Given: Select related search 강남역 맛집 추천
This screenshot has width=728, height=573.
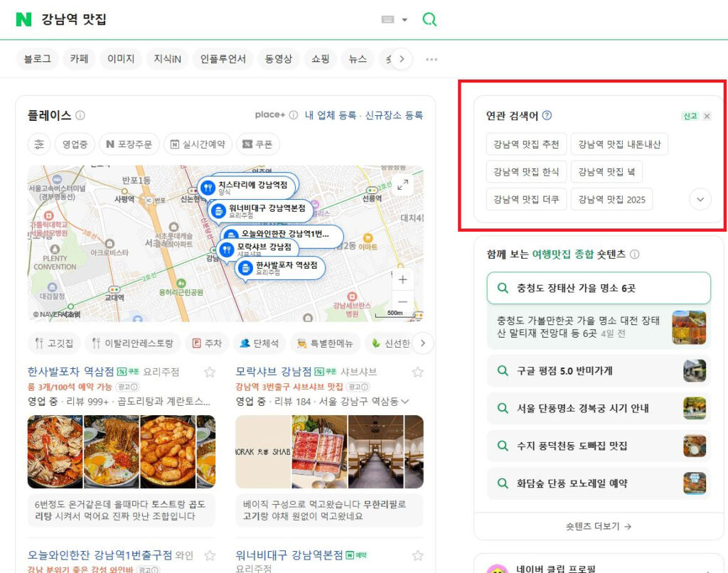Looking at the screenshot, I should coord(526,145).
